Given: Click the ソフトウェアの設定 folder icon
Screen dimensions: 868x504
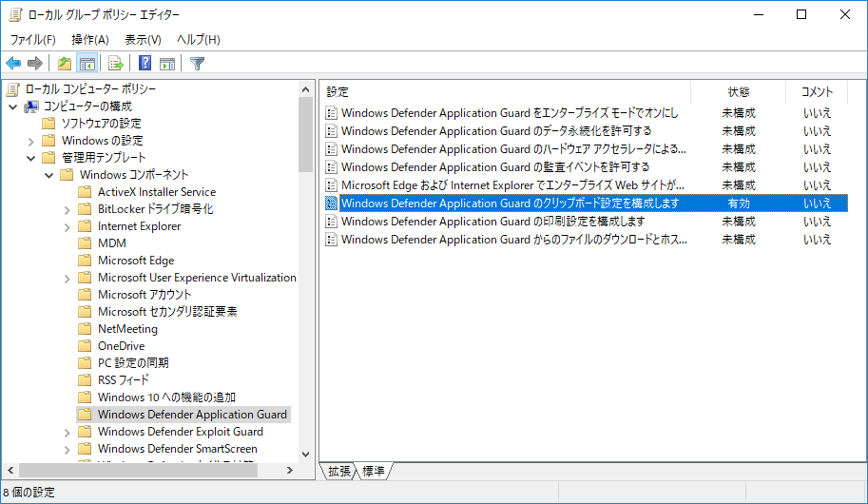Looking at the screenshot, I should point(48,124).
